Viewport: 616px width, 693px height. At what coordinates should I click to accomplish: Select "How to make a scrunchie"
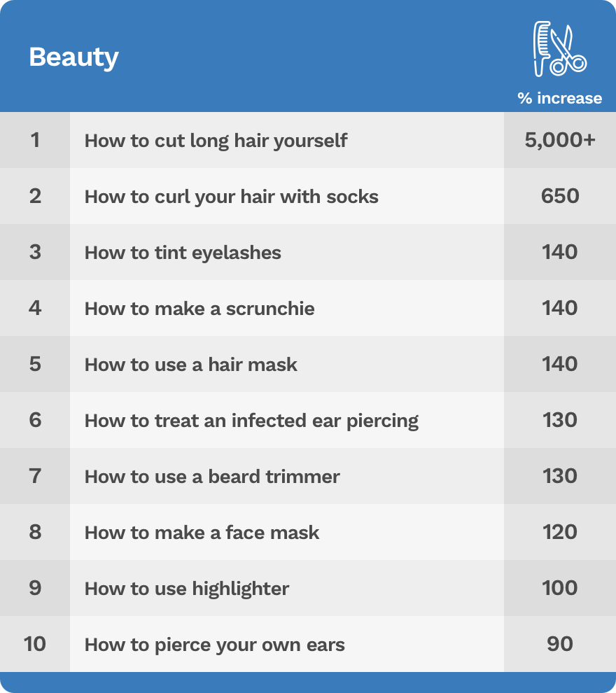click(199, 308)
